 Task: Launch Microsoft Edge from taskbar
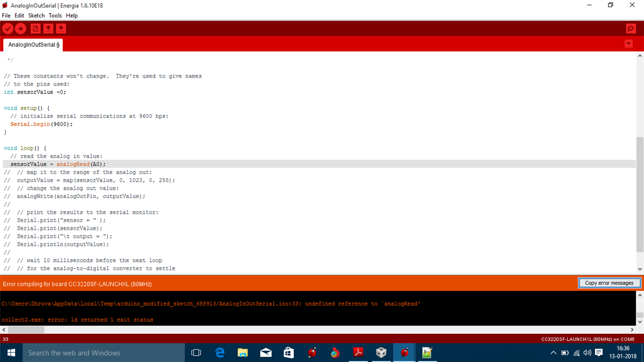pos(220,353)
